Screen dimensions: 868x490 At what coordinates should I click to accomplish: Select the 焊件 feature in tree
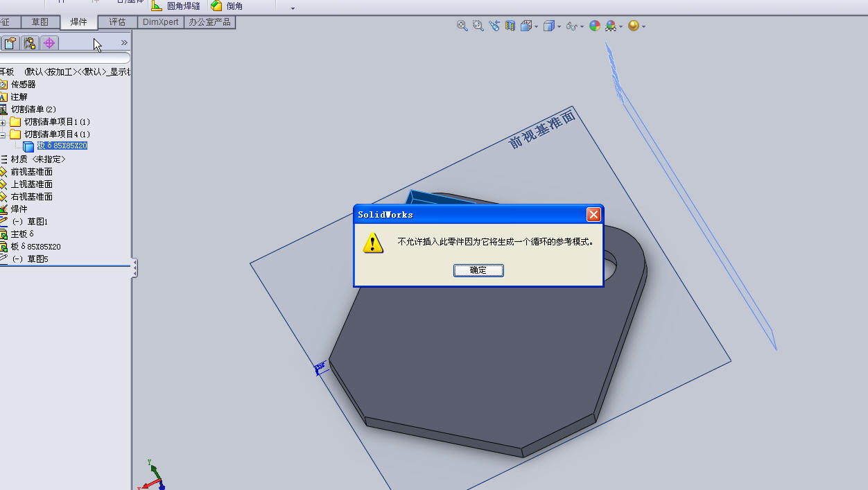pos(19,209)
